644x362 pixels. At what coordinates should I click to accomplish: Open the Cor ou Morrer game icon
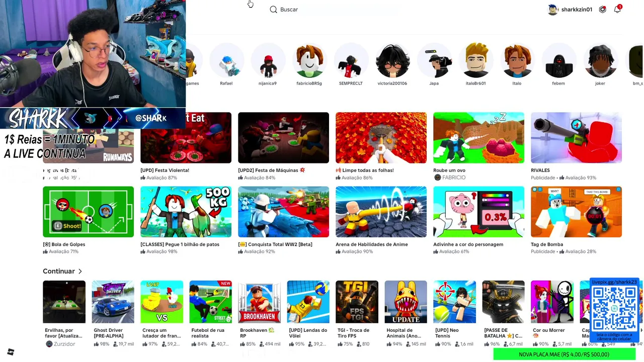click(x=552, y=302)
